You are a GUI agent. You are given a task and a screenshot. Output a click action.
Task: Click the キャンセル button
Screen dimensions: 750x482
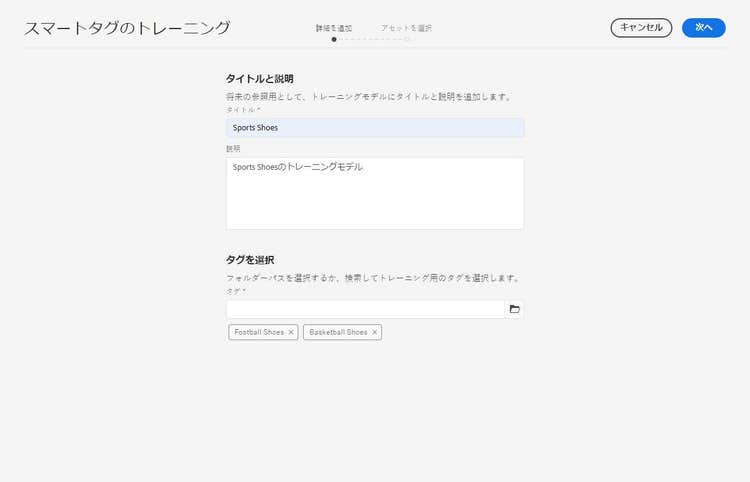pyautogui.click(x=641, y=28)
